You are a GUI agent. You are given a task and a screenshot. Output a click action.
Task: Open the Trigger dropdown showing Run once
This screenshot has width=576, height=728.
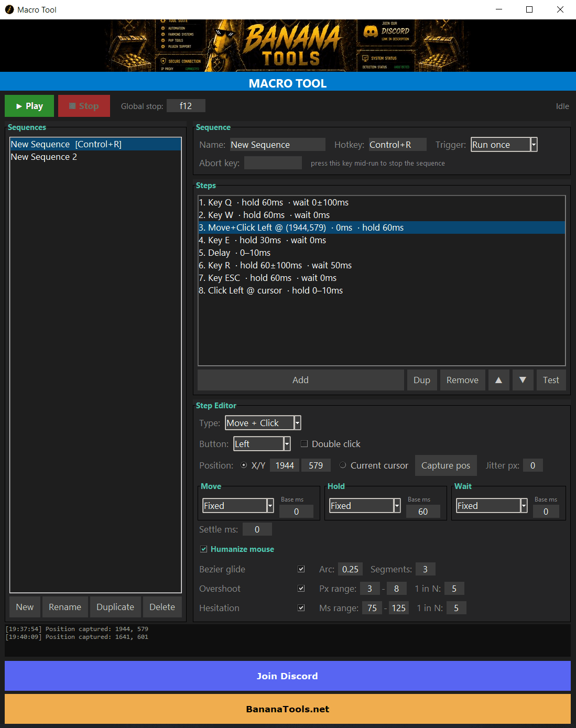pos(504,145)
